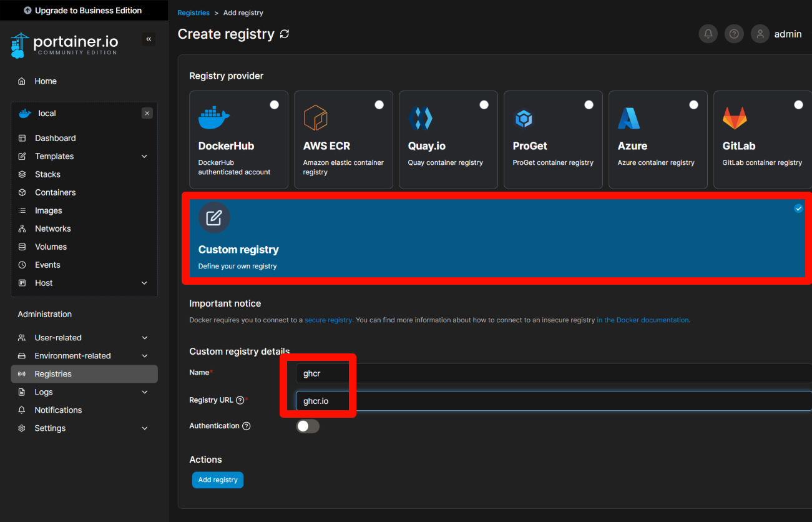Screen dimensions: 812x522
Task: Select the Quay.io radio button
Action: coord(484,105)
